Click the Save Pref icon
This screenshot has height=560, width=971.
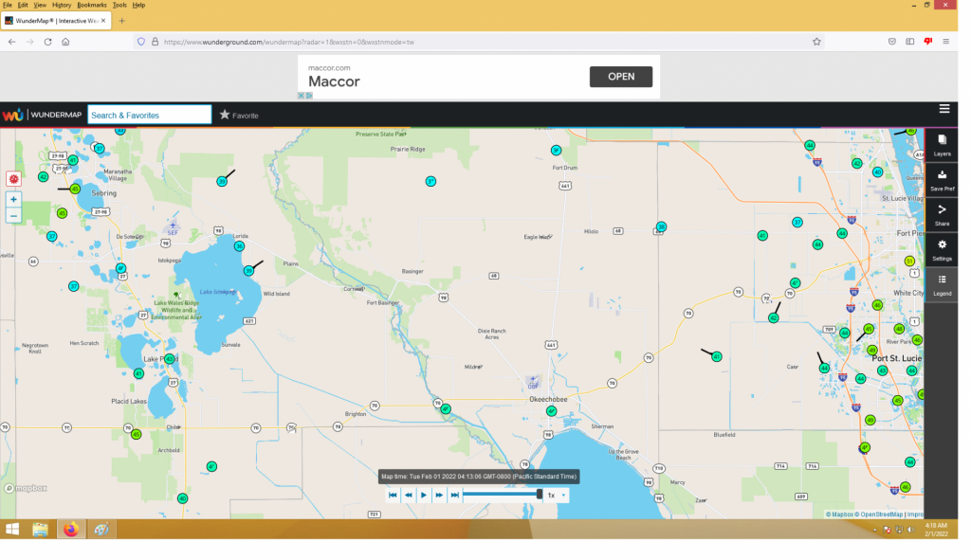pyautogui.click(x=942, y=180)
